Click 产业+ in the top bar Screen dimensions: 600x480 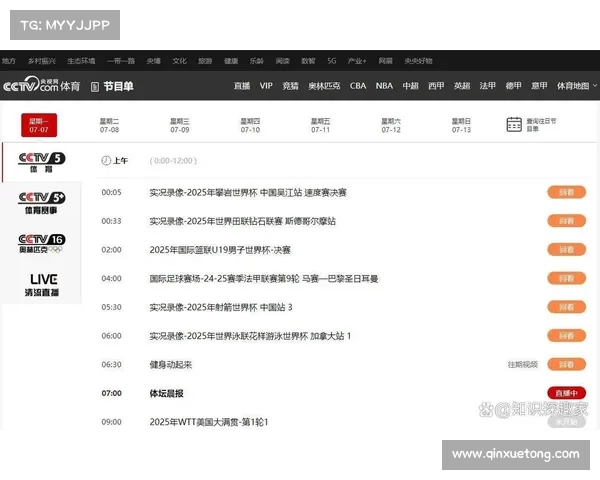click(357, 61)
